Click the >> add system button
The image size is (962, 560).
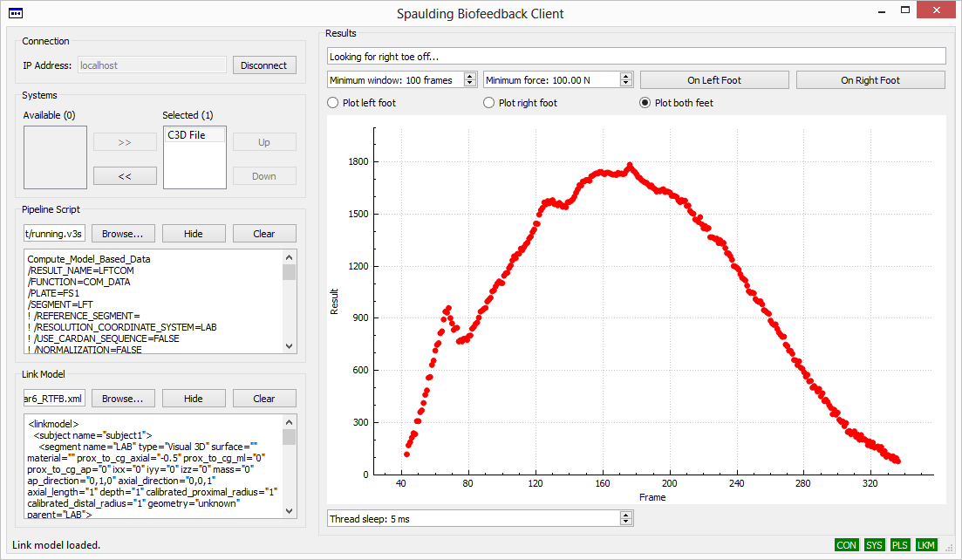[x=125, y=142]
